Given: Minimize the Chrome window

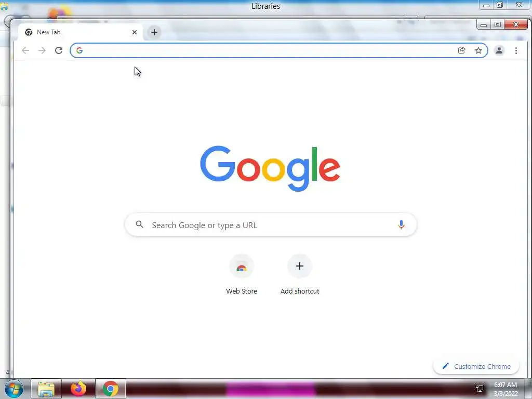Looking at the screenshot, I should [484, 25].
